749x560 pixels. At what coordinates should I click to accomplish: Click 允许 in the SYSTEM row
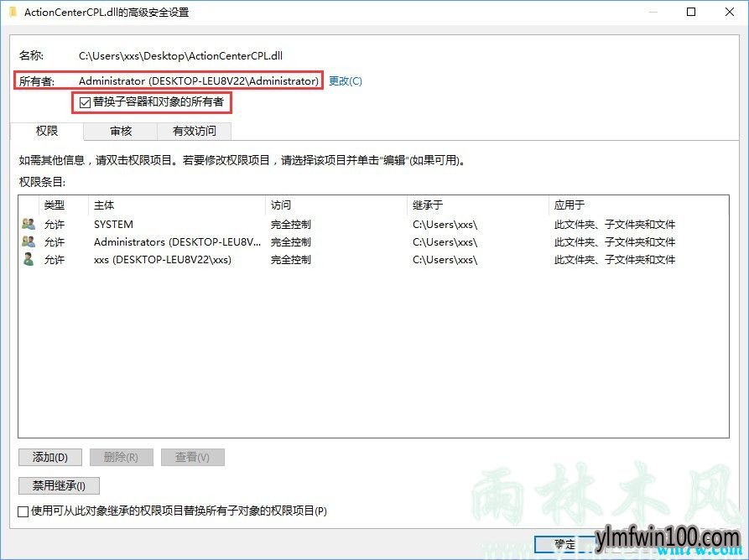54,224
